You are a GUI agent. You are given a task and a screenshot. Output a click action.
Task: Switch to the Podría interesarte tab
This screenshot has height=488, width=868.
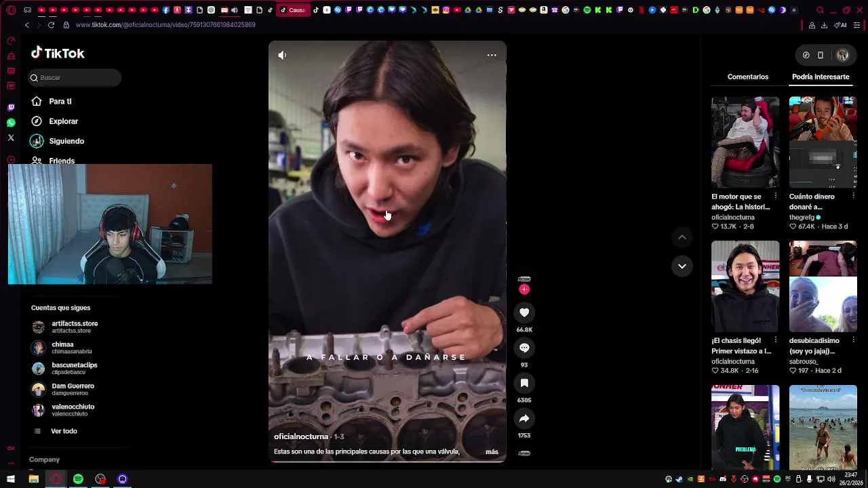pos(821,77)
